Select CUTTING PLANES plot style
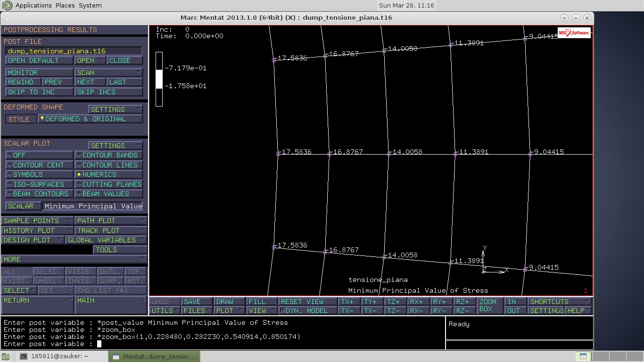The width and height of the screenshot is (644, 362). coord(108,184)
